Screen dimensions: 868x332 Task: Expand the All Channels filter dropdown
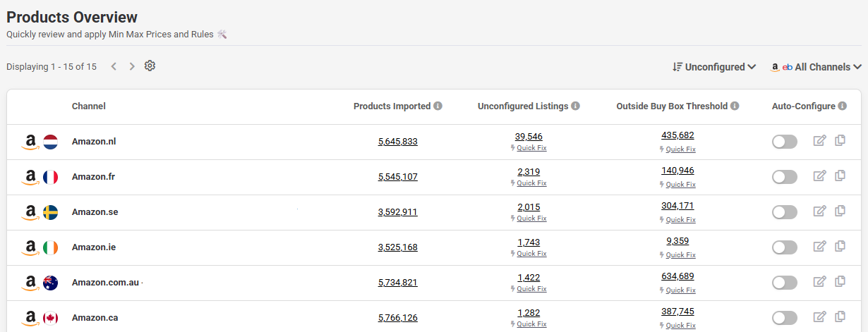tap(816, 67)
